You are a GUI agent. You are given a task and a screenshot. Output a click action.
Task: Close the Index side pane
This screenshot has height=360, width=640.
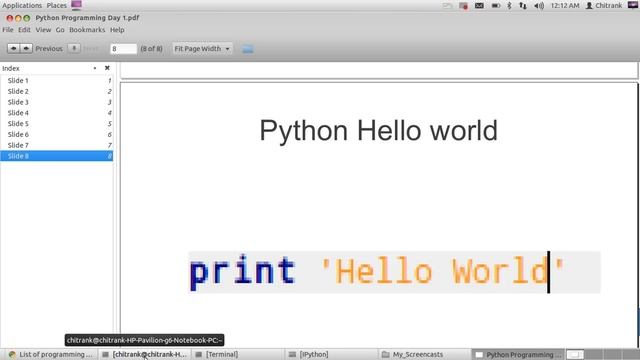[x=107, y=68]
